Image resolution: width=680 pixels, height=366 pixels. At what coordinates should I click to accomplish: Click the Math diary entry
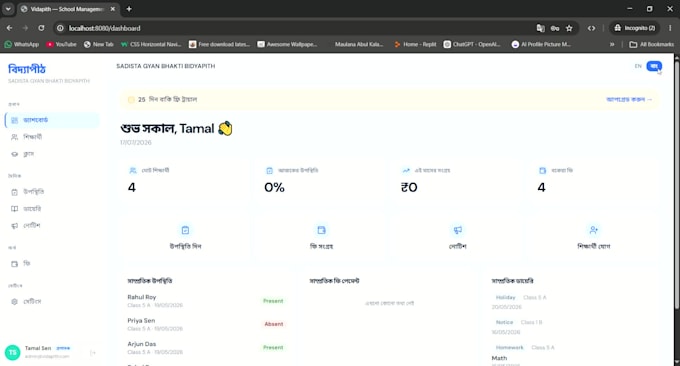pos(499,358)
